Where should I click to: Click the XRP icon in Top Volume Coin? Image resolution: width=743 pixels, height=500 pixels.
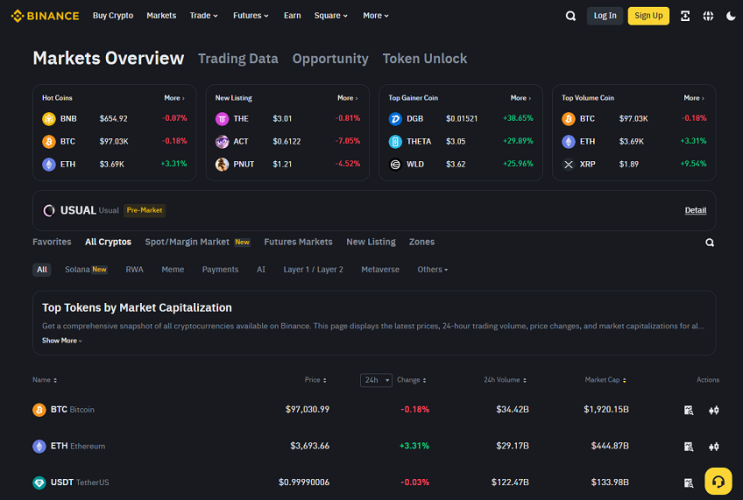[569, 164]
